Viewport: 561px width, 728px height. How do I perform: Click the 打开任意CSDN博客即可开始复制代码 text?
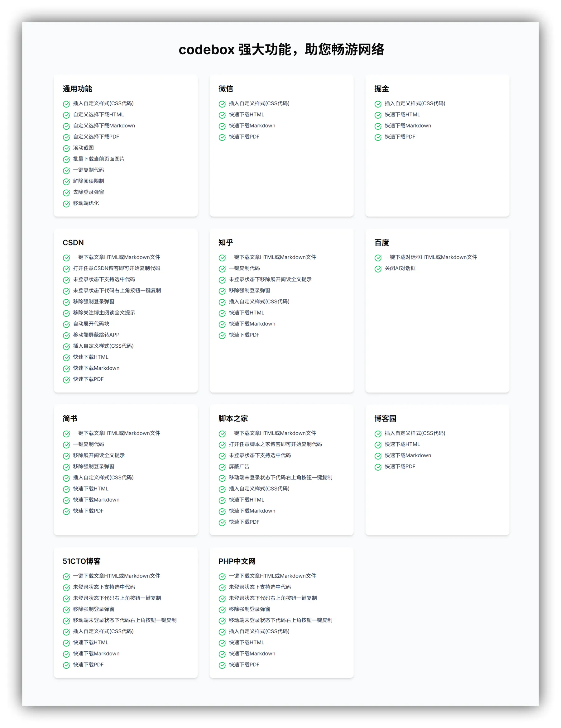click(x=116, y=268)
